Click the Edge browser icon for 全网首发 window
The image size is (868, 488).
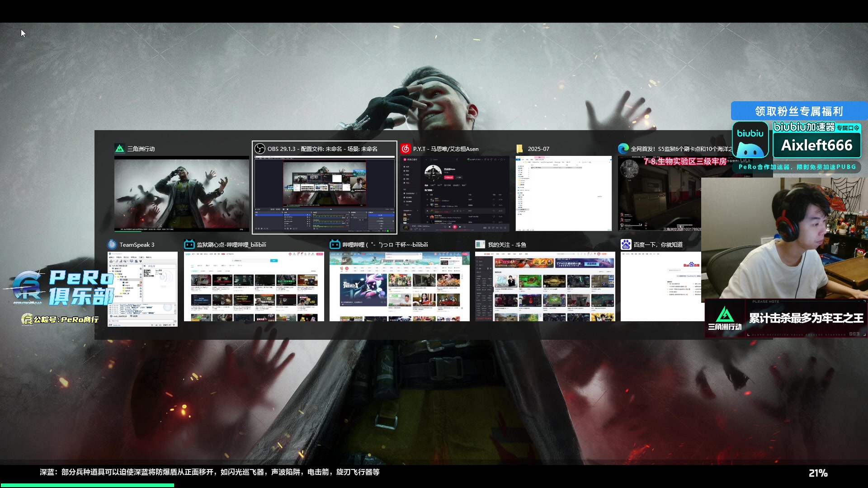click(623, 149)
